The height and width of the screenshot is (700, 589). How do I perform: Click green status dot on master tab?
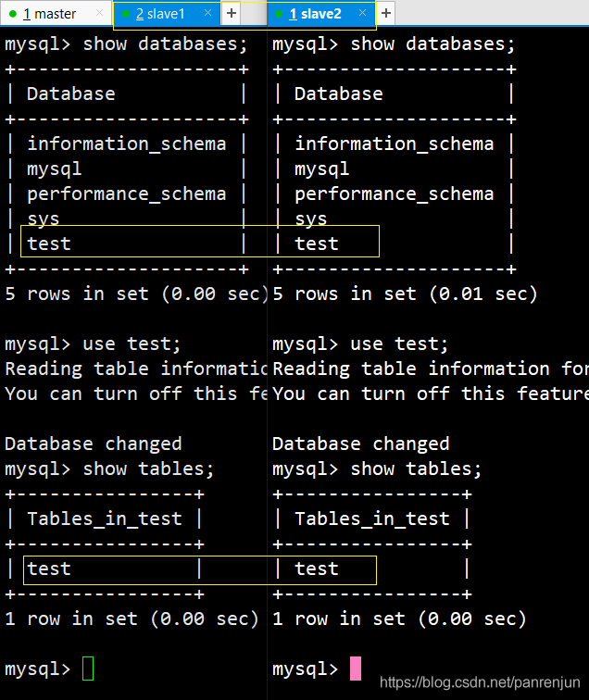13,14
